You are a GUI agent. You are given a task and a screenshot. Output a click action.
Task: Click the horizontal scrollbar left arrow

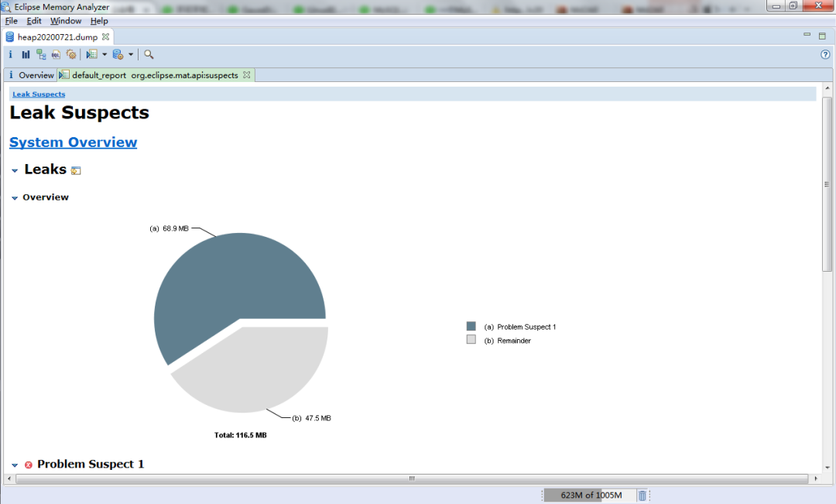click(9, 479)
